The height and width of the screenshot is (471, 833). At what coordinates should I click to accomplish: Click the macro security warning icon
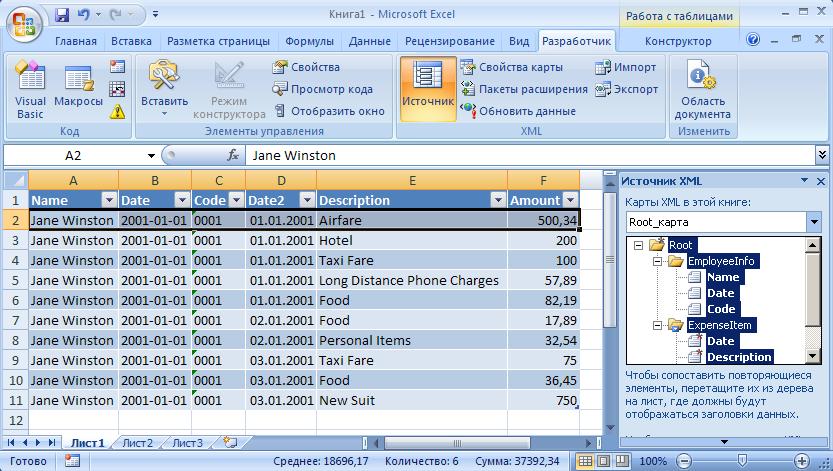(117, 111)
